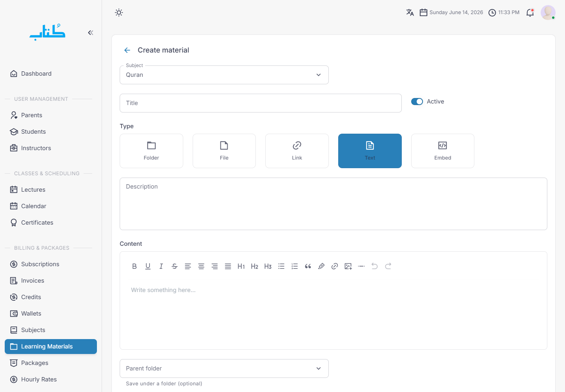This screenshot has width=565, height=392.
Task: Navigate to Hourly Rates
Action: (51, 379)
